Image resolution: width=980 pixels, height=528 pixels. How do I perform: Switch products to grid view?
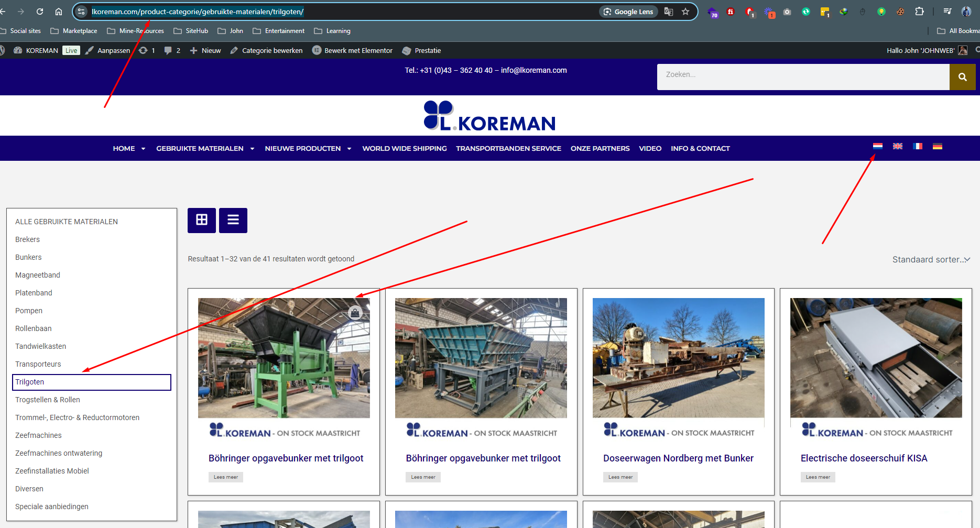point(202,220)
